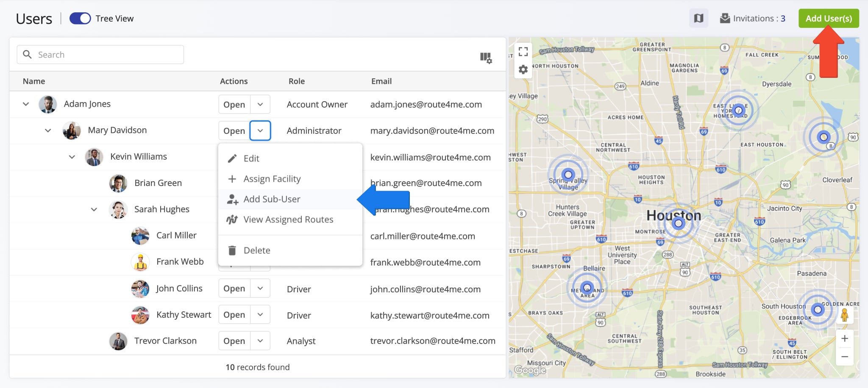Open the map view icon button
The image size is (868, 388).
[698, 18]
